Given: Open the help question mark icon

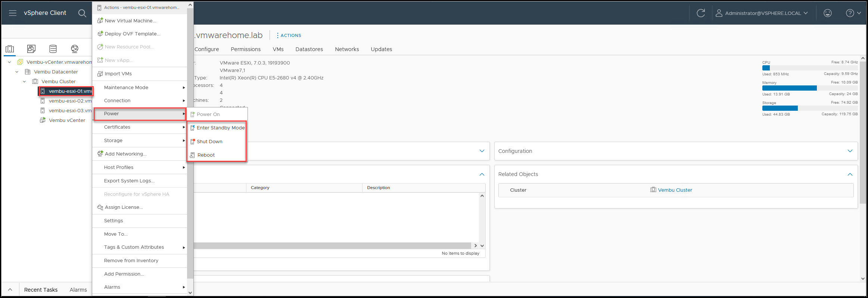Looking at the screenshot, I should pos(850,13).
